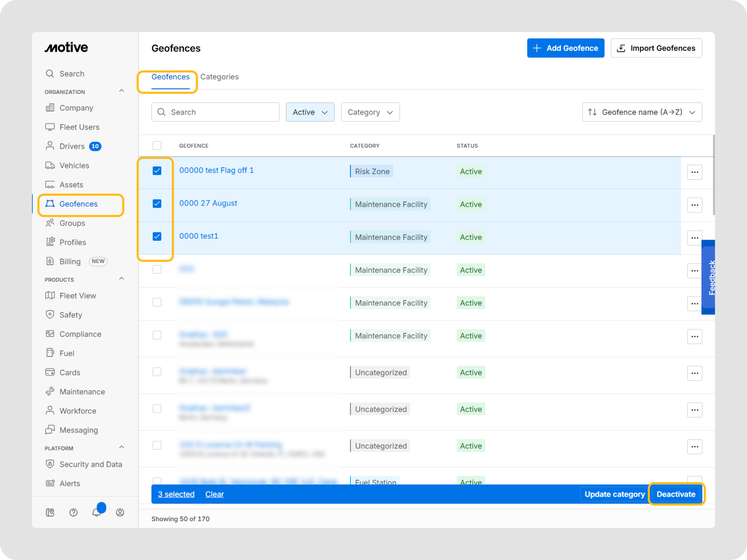This screenshot has height=560, width=747.
Task: Click the Deactivate button
Action: 676,494
